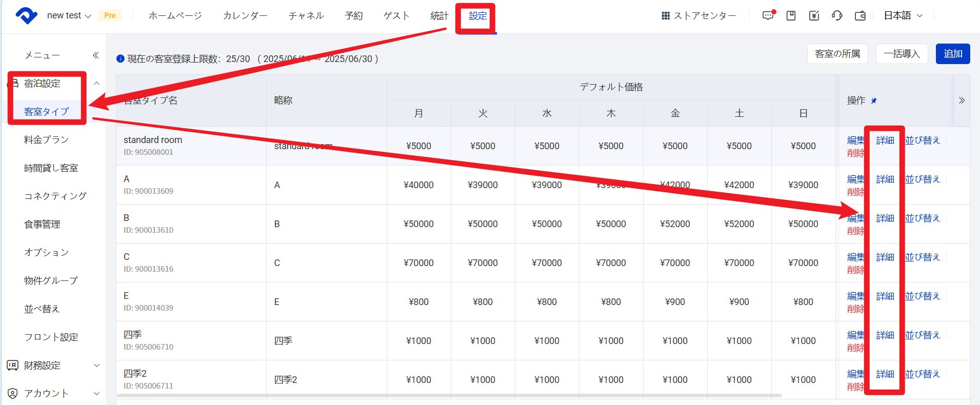Open the bookmark manual icon
The width and height of the screenshot is (980, 405).
tap(791, 16)
